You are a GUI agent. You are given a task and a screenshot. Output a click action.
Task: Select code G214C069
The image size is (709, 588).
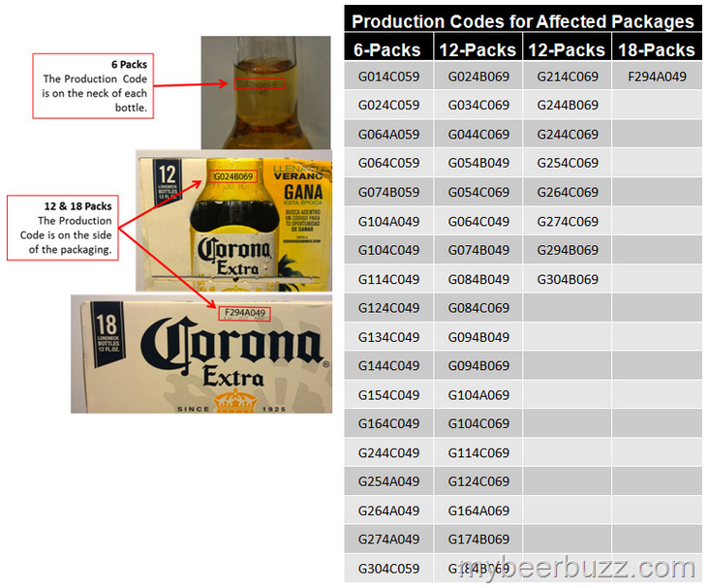pos(568,77)
